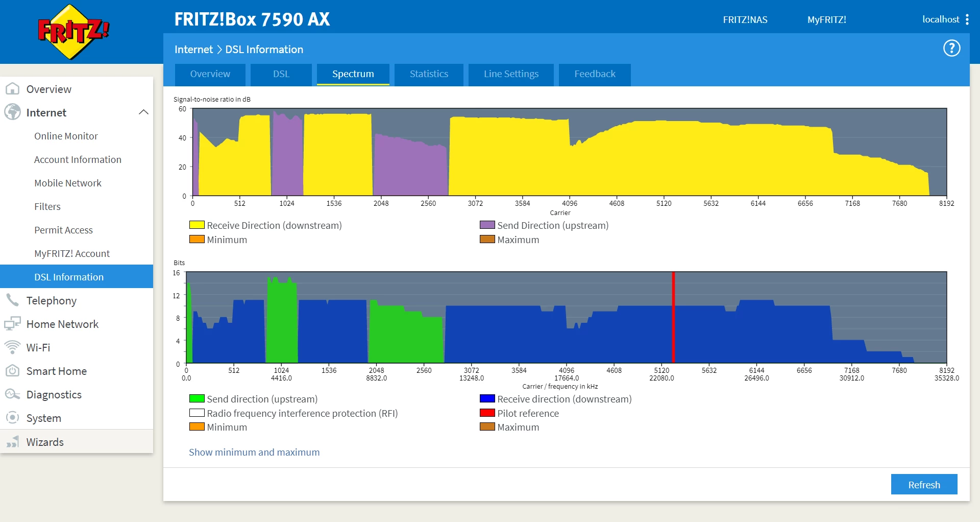Screen dimensions: 980x522
Task: Click the Wizards icon
Action: coord(12,442)
